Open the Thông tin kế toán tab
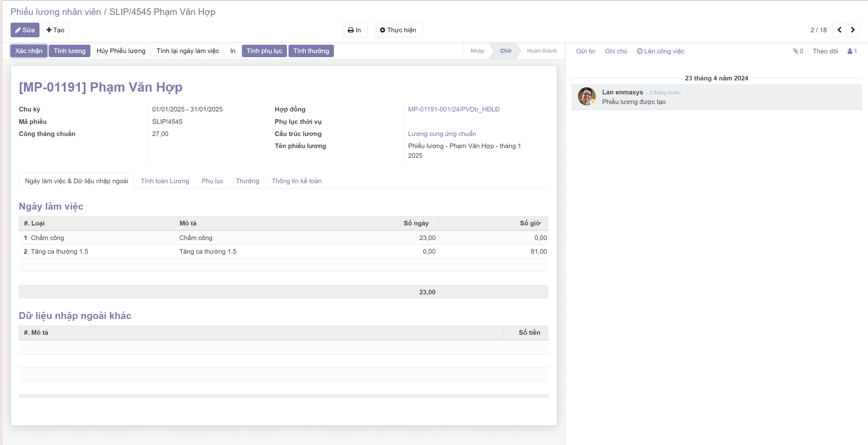 point(297,181)
